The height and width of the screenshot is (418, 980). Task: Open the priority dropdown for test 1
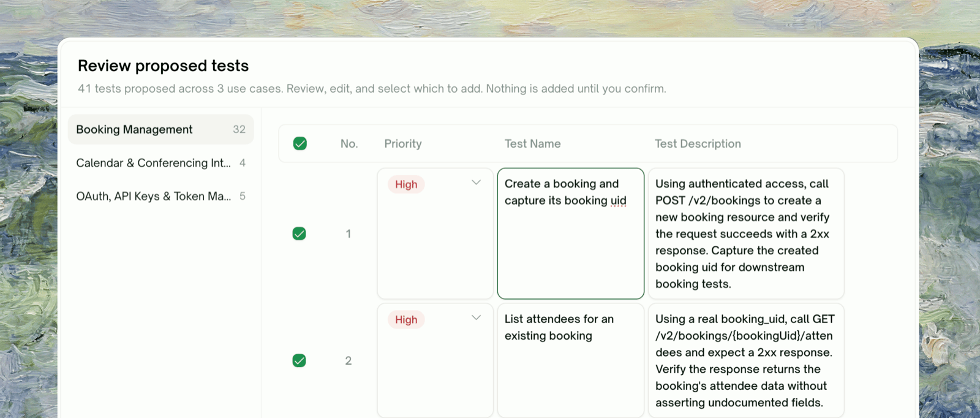click(476, 183)
